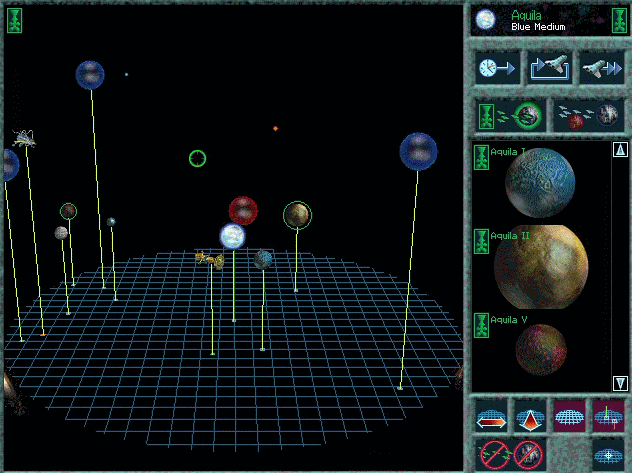The width and height of the screenshot is (632, 473).
Task: Select the Aquila I label
Action: pyautogui.click(x=508, y=152)
